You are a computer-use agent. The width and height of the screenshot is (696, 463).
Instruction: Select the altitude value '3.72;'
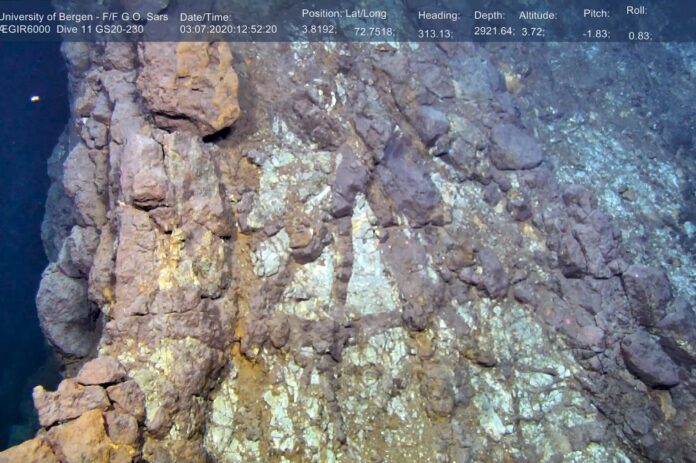click(532, 32)
